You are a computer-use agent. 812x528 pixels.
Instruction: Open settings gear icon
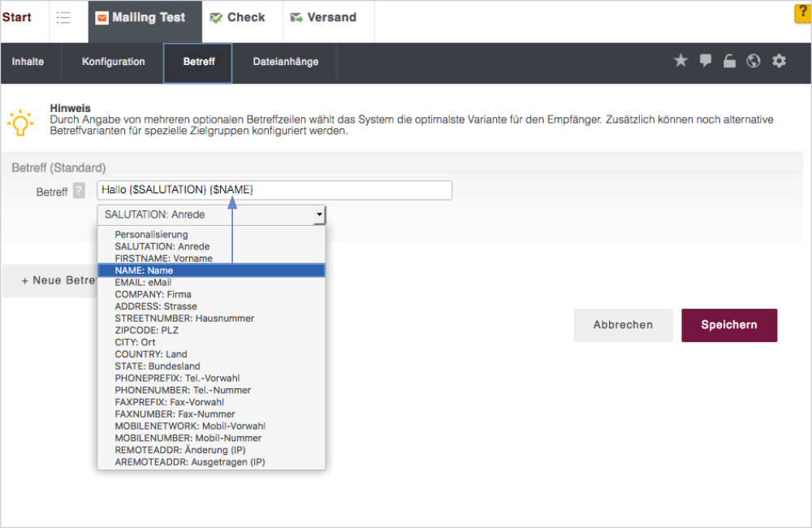[x=779, y=61]
